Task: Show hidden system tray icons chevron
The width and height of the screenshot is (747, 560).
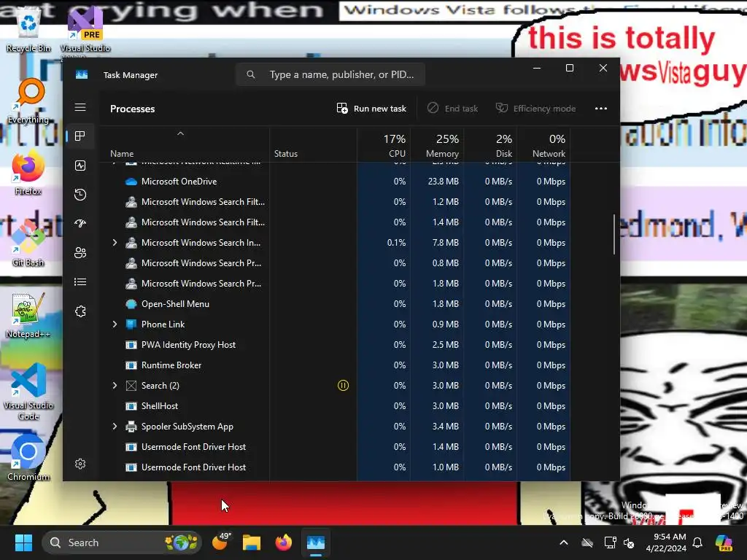Action: pos(564,542)
